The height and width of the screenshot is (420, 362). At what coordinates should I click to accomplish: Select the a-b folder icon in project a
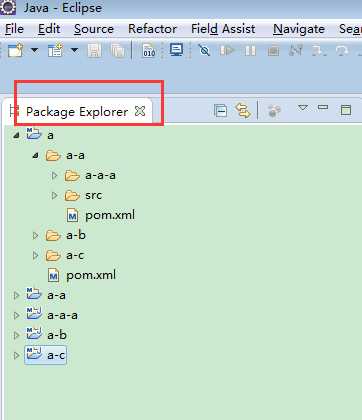pyautogui.click(x=53, y=235)
